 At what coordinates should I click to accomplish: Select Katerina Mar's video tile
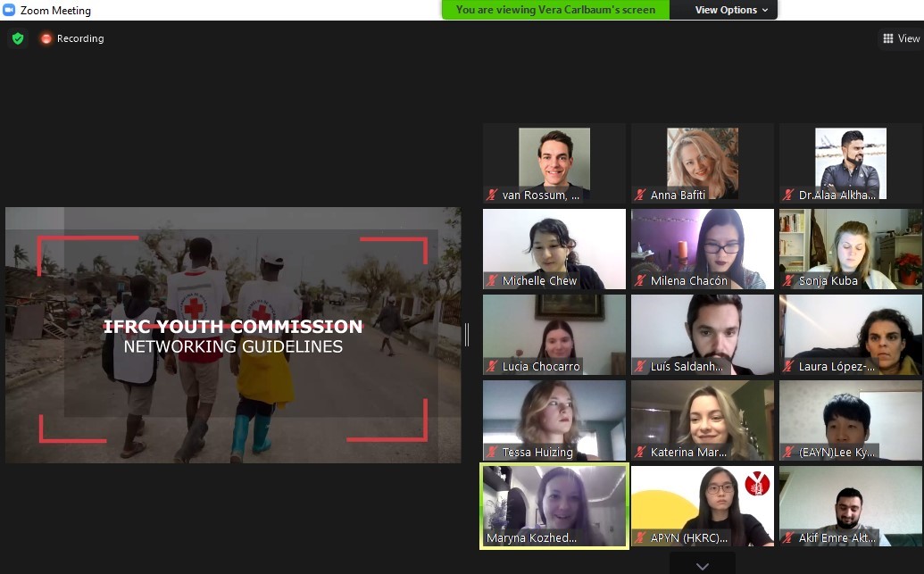coord(703,420)
